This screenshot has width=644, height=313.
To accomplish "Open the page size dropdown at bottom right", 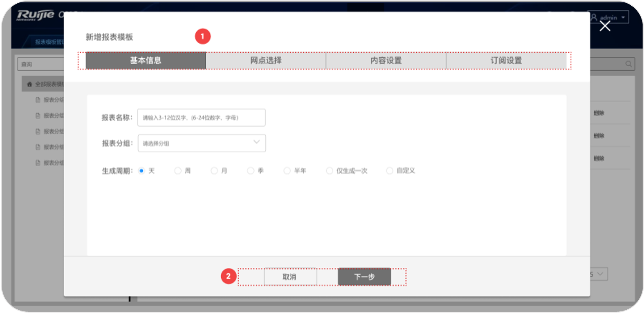I will point(599,274).
